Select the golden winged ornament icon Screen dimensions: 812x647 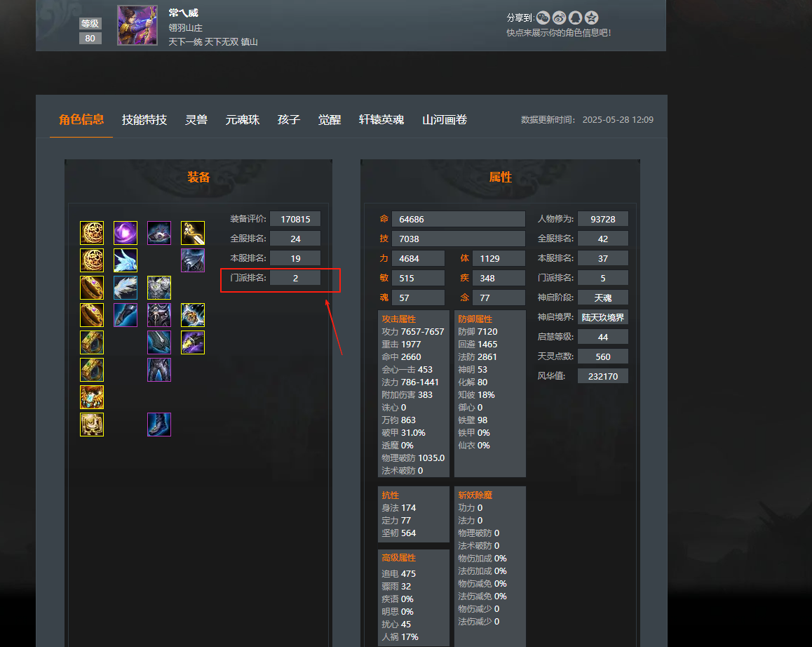point(92,397)
